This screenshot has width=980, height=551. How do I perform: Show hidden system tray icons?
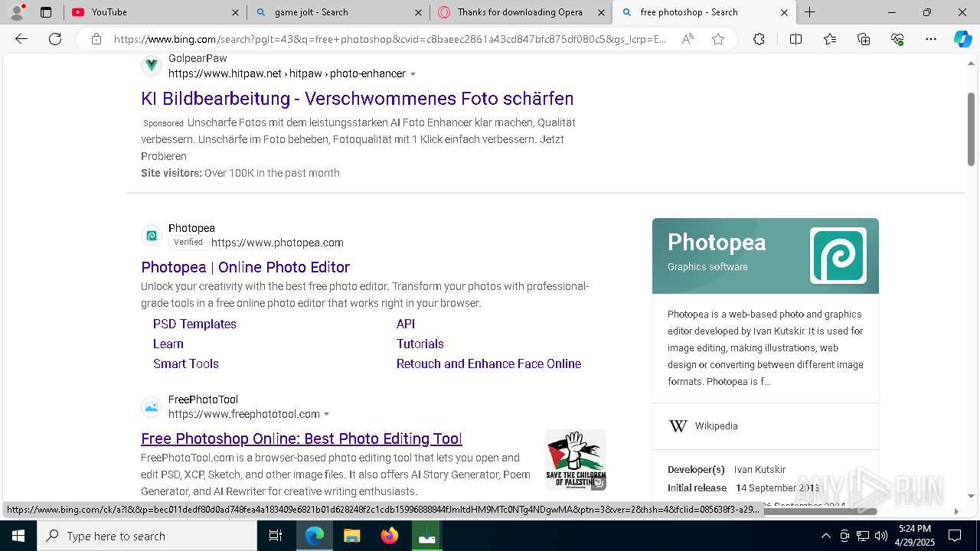825,536
